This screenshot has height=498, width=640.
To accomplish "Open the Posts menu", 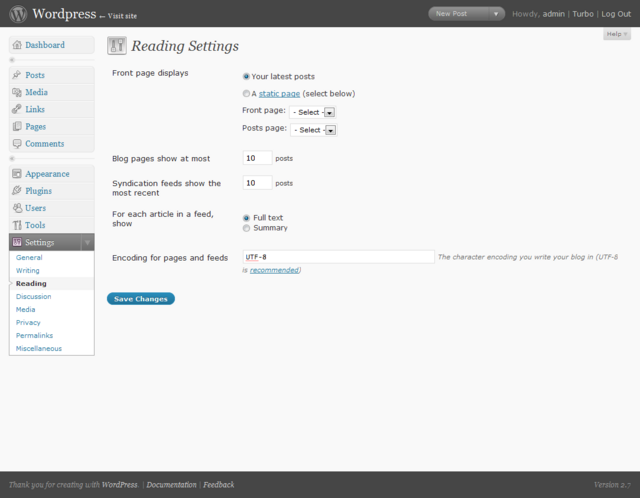I will tap(35, 75).
